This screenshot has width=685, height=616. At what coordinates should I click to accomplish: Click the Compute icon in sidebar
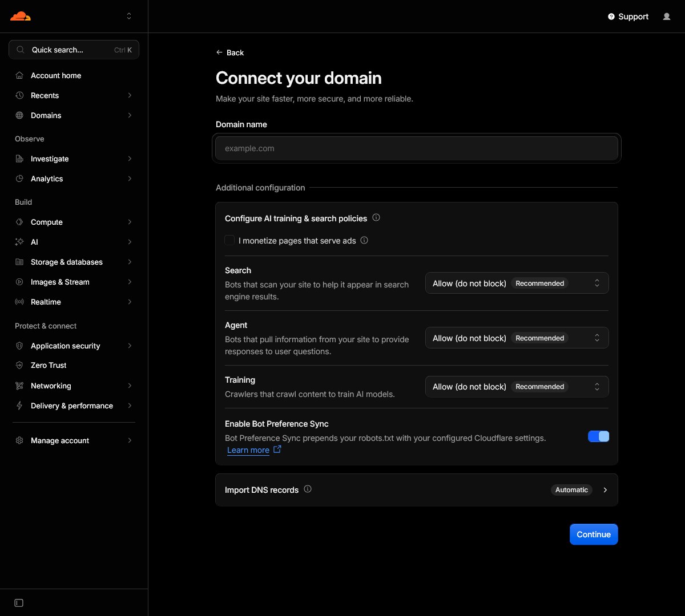pyautogui.click(x=19, y=222)
